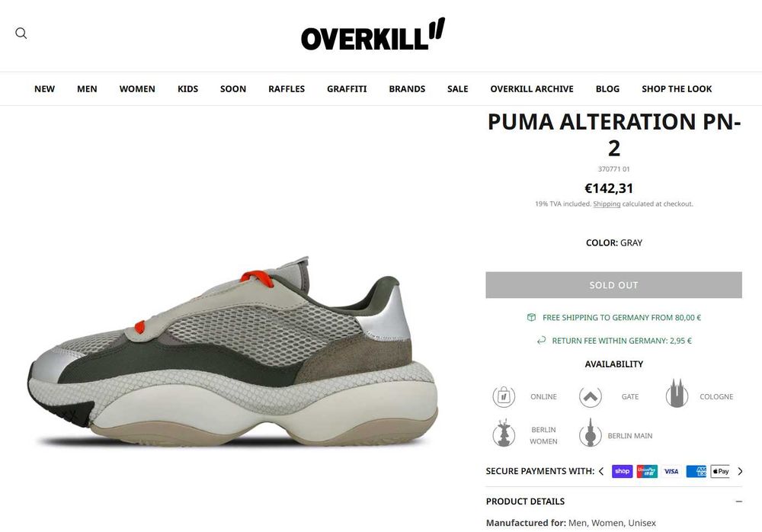Open the Shop The Look page
The image size is (762, 532).
(x=677, y=89)
